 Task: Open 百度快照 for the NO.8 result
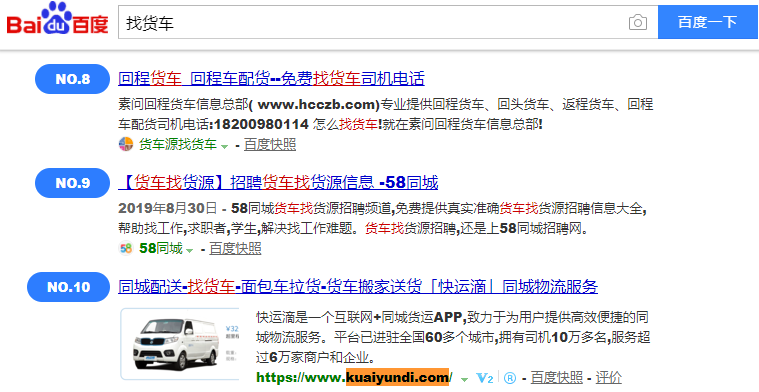pyautogui.click(x=270, y=144)
